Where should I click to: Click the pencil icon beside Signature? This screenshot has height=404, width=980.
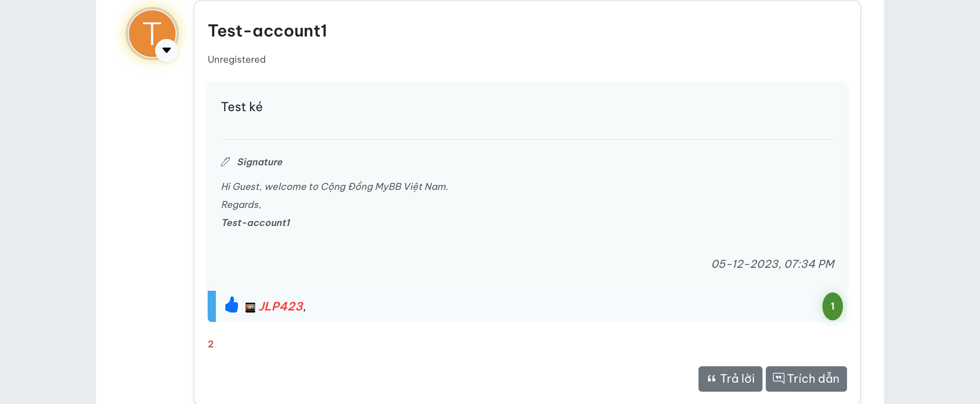click(x=225, y=162)
